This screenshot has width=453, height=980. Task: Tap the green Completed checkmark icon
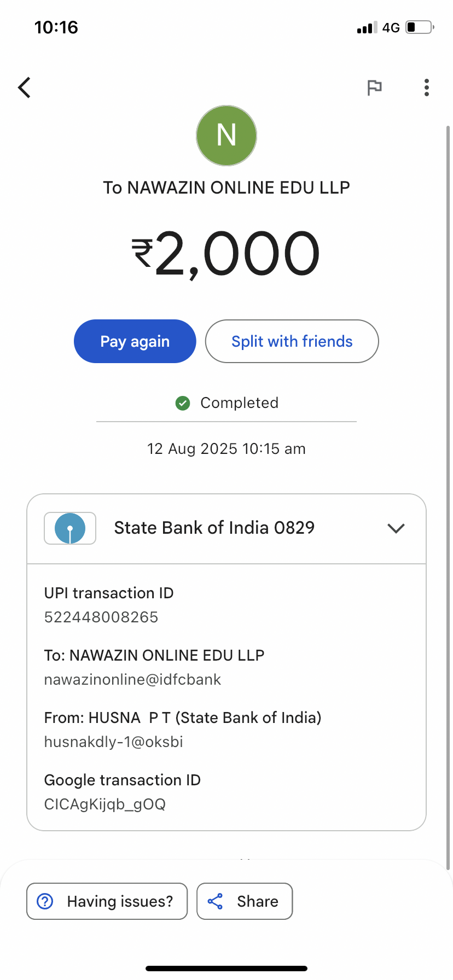tap(183, 403)
